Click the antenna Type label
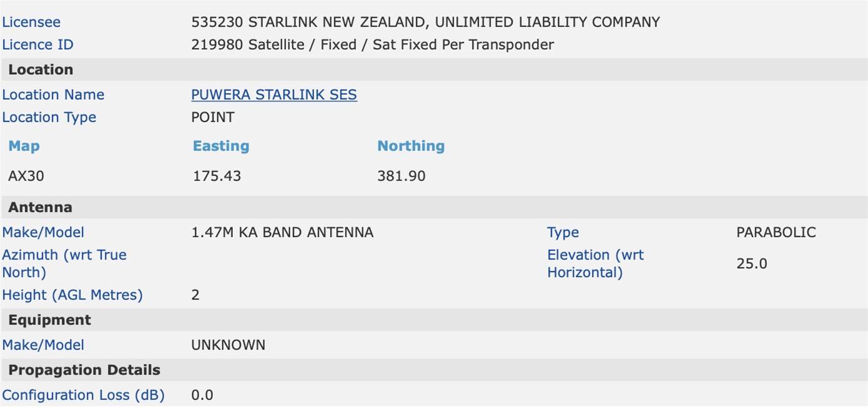This screenshot has height=408, width=868. pyautogui.click(x=563, y=233)
